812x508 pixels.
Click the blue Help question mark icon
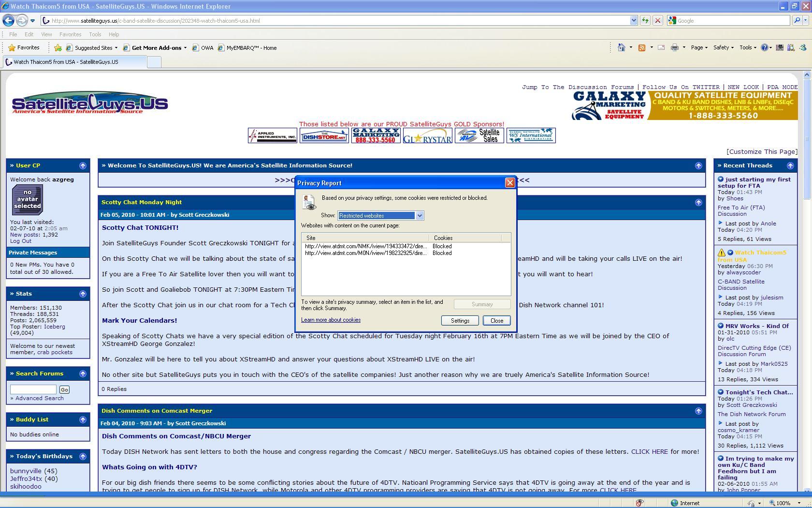[x=764, y=47]
